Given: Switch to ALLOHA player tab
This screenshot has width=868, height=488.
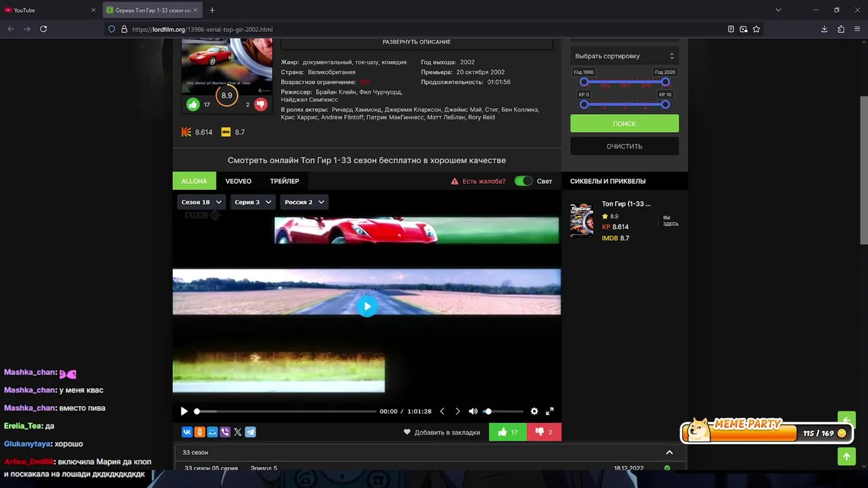Looking at the screenshot, I should 194,181.
